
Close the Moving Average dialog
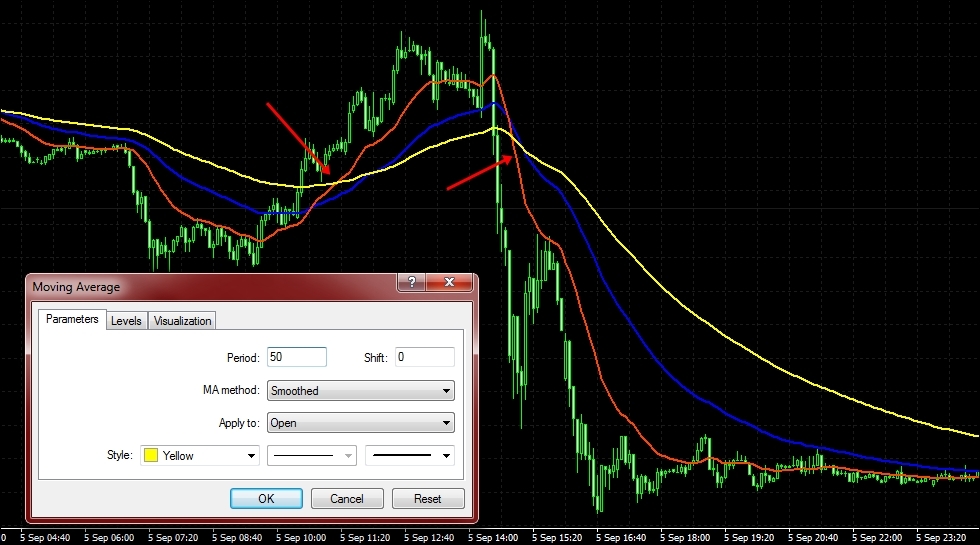449,282
